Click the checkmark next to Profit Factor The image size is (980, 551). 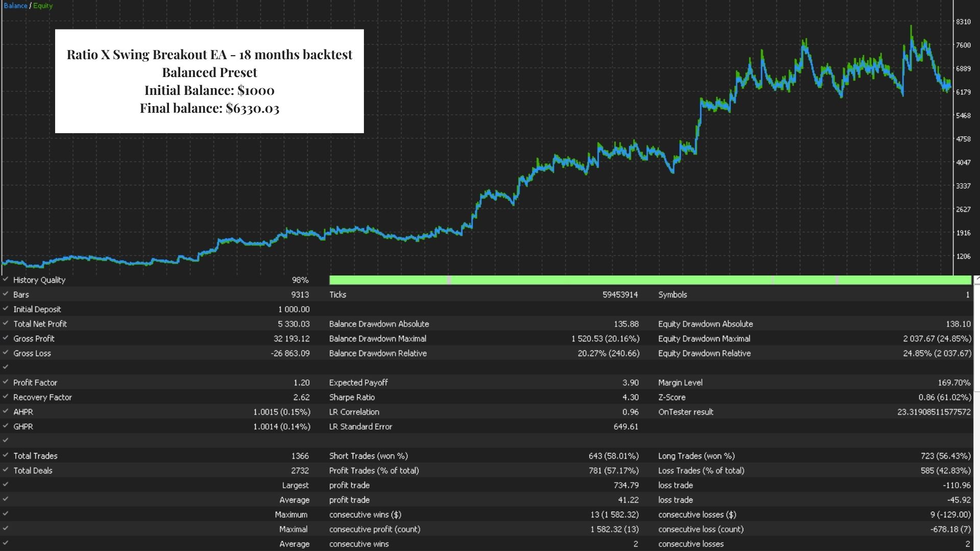tap(6, 382)
